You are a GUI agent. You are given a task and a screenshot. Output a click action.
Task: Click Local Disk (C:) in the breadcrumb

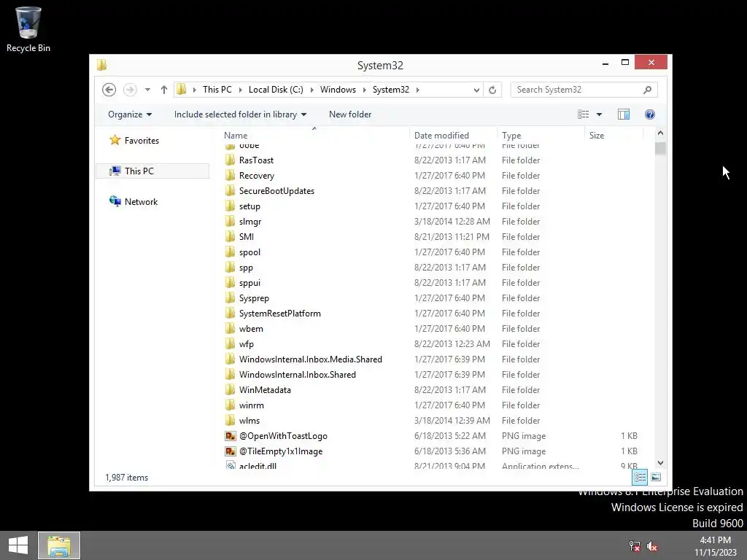click(x=276, y=90)
